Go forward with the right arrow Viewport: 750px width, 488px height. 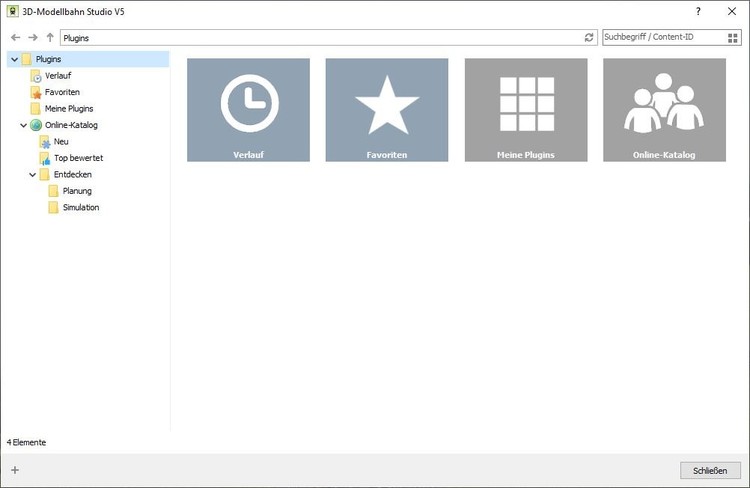pyautogui.click(x=33, y=37)
